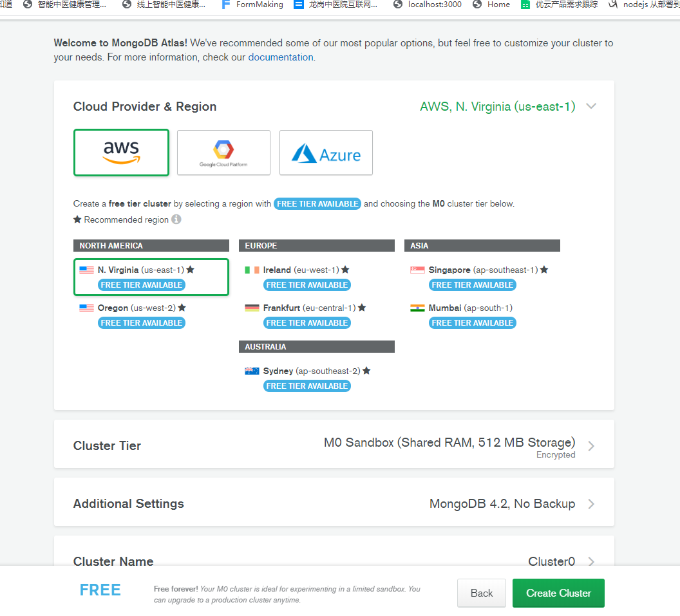680x616 pixels.
Task: Click the NORTH AMERICA region header
Action: click(x=151, y=246)
